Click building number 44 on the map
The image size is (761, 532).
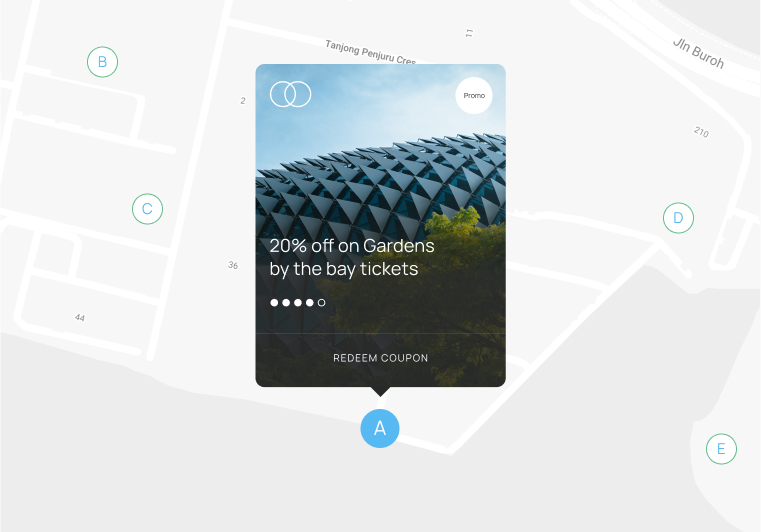point(80,317)
